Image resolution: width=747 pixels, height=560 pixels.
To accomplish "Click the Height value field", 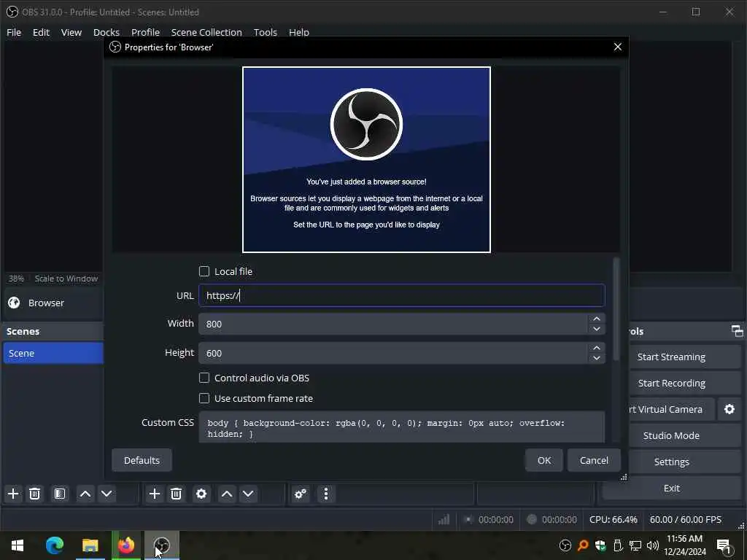I will [393, 353].
